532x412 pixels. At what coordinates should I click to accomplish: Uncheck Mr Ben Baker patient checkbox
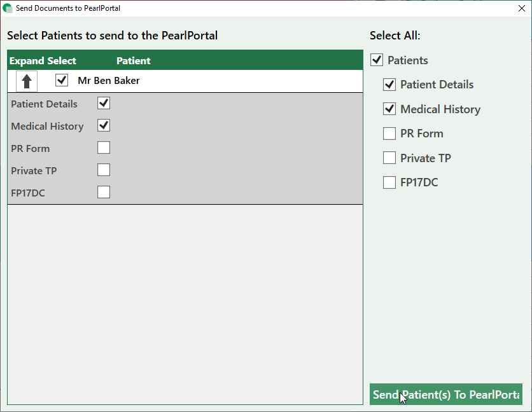coord(62,81)
